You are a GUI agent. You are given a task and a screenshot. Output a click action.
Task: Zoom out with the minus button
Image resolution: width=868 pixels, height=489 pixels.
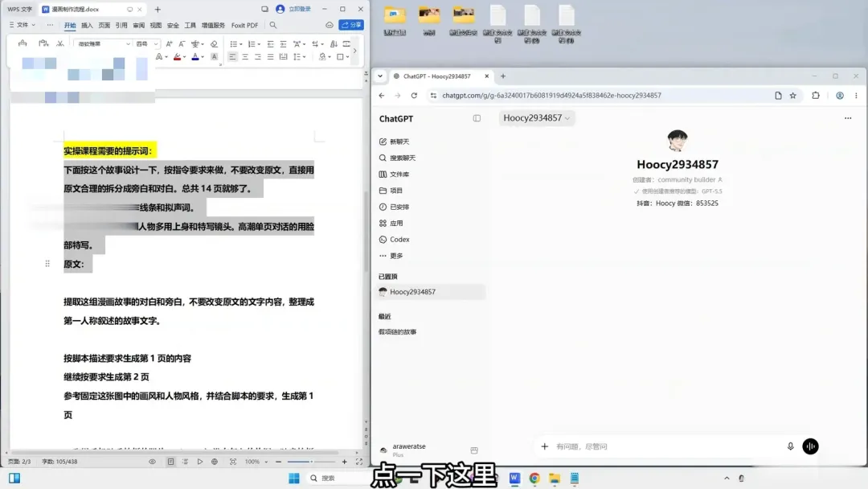[278, 462]
